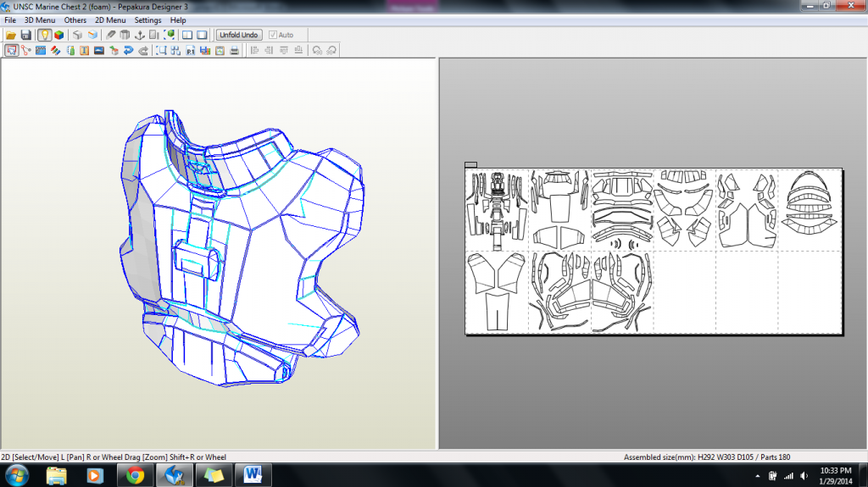
Task: Click the dome-shaped pattern page at top right
Action: 810,210
